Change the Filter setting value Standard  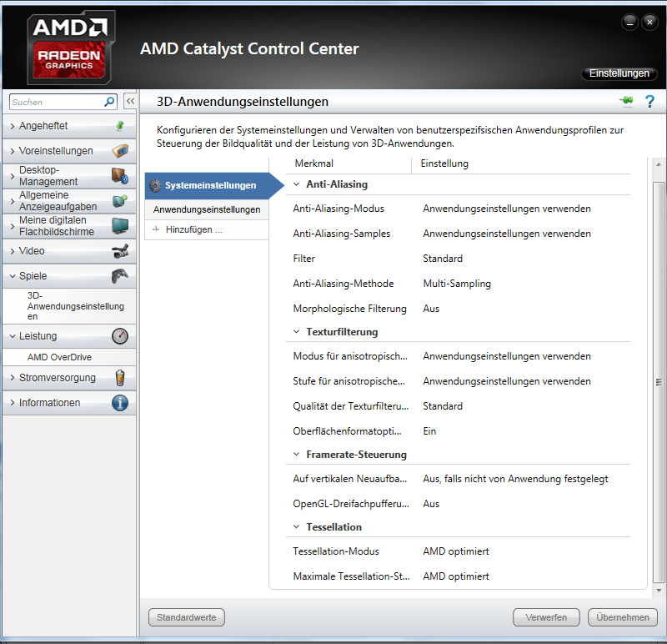click(443, 259)
